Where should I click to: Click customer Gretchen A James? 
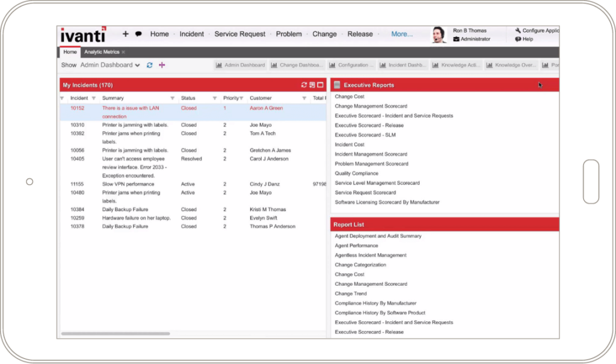point(270,150)
